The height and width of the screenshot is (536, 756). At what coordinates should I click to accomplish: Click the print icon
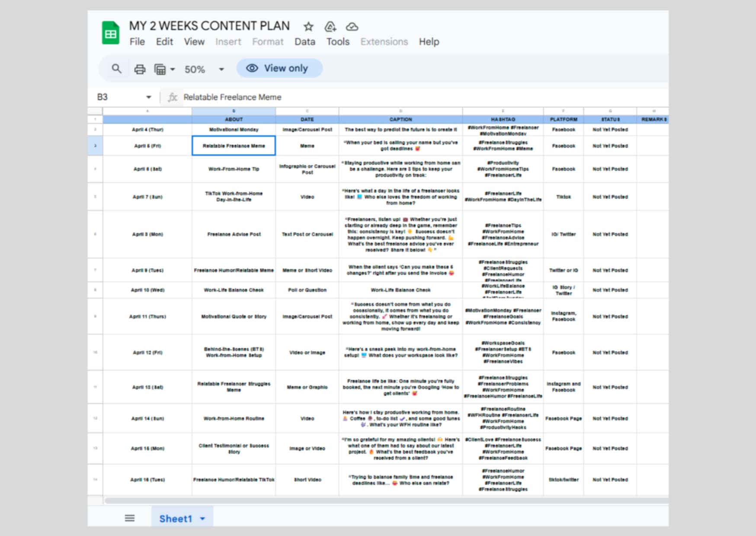pyautogui.click(x=140, y=69)
